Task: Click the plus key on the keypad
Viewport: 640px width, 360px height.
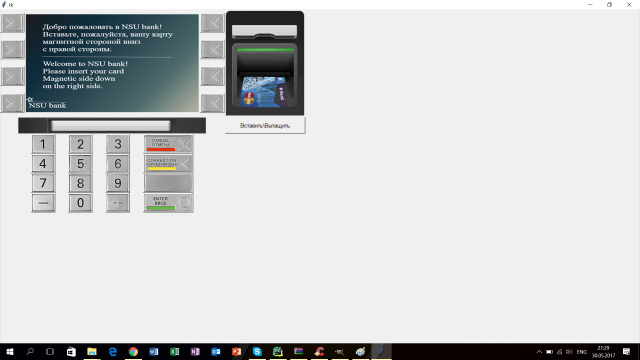Action: coord(118,203)
